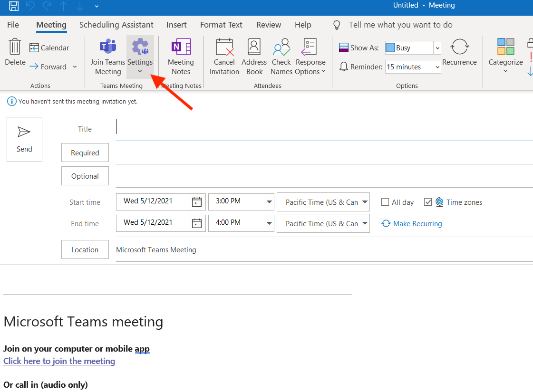Click the Redo arrow in quick access toolbar
Viewport: 533px width, 392px height.
tap(47, 5)
